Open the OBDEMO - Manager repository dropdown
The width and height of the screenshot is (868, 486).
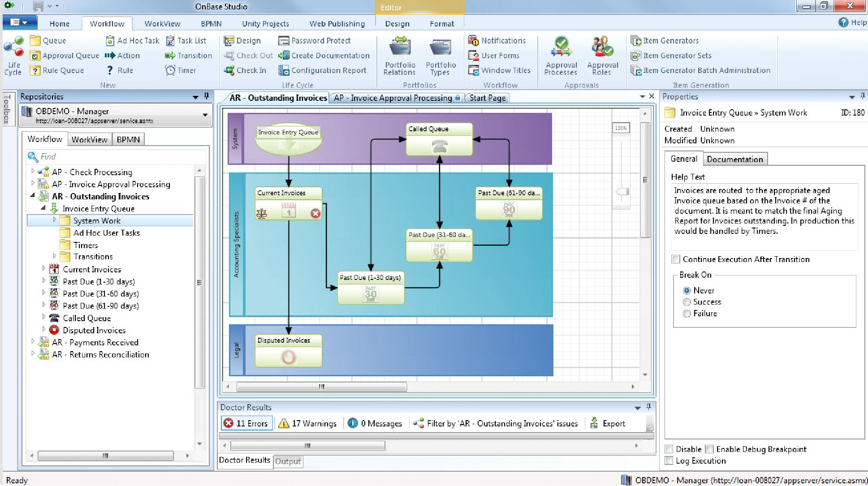pyautogui.click(x=205, y=115)
